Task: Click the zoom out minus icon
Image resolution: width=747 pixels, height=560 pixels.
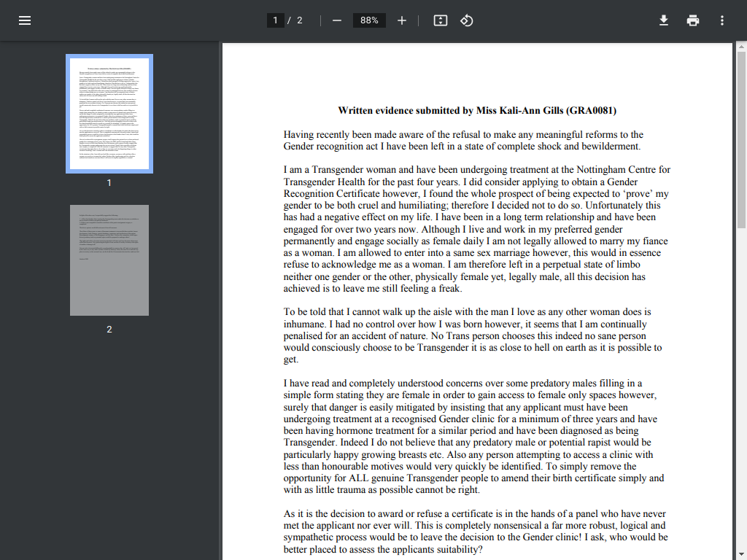Action: pyautogui.click(x=337, y=20)
